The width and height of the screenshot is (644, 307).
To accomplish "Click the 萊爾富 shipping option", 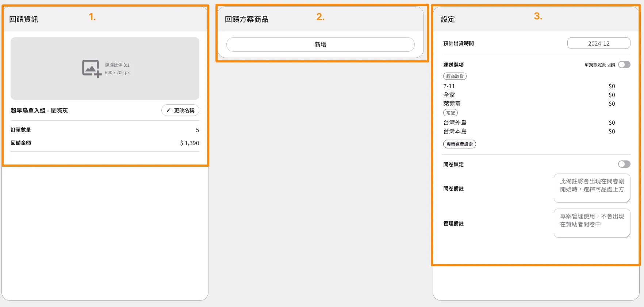I will pyautogui.click(x=452, y=104).
